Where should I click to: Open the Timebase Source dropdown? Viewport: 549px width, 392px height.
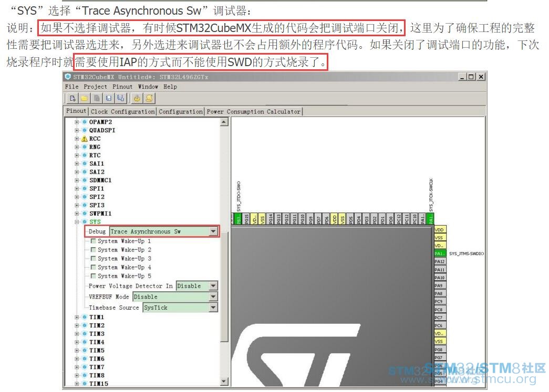180,308
